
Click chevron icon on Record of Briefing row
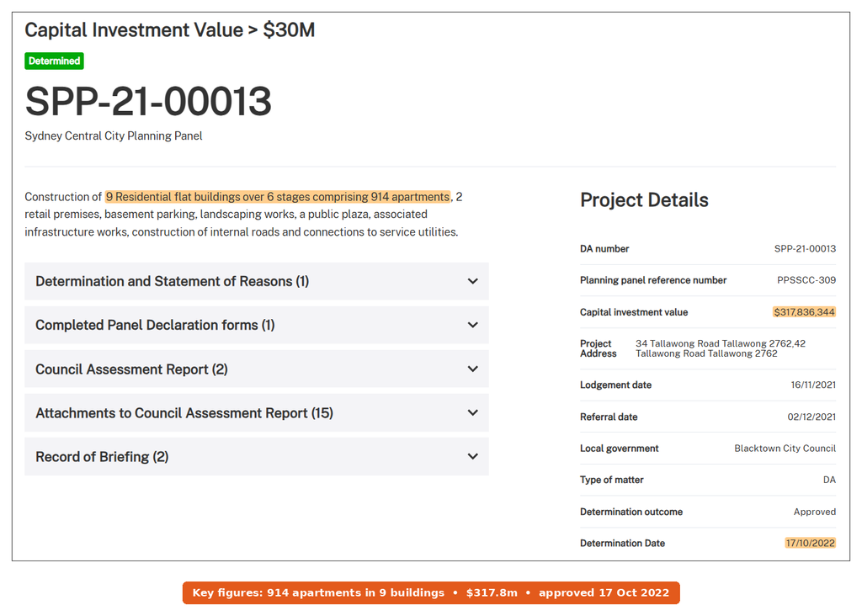(x=473, y=457)
